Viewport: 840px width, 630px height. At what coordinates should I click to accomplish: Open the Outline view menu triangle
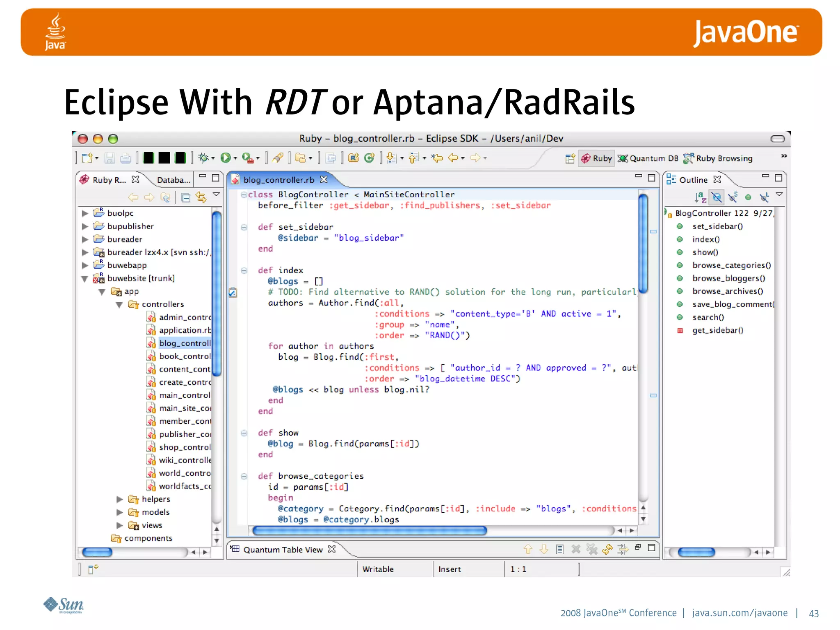click(779, 194)
